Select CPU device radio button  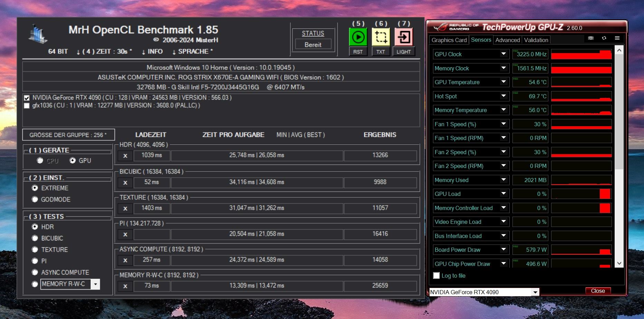click(40, 160)
